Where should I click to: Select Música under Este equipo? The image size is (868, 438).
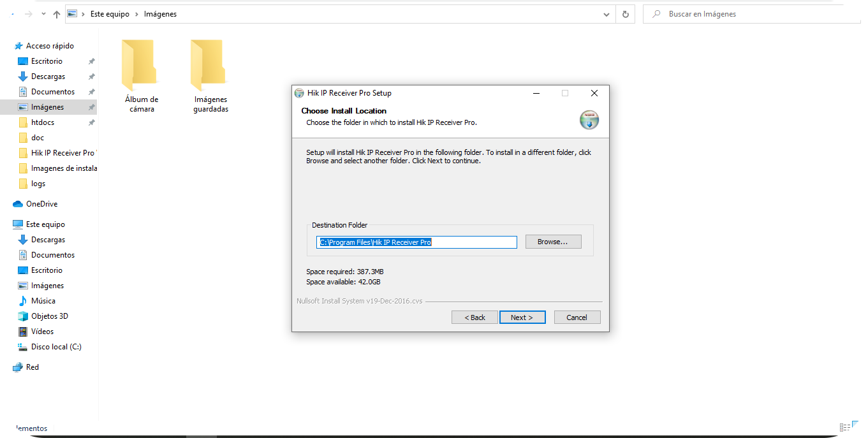[x=43, y=301]
